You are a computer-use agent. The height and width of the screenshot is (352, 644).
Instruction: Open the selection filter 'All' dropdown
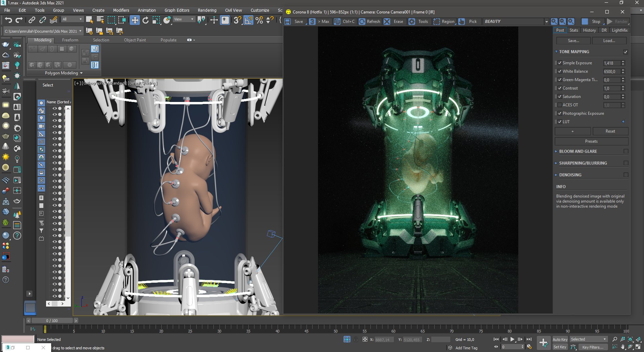pos(72,20)
